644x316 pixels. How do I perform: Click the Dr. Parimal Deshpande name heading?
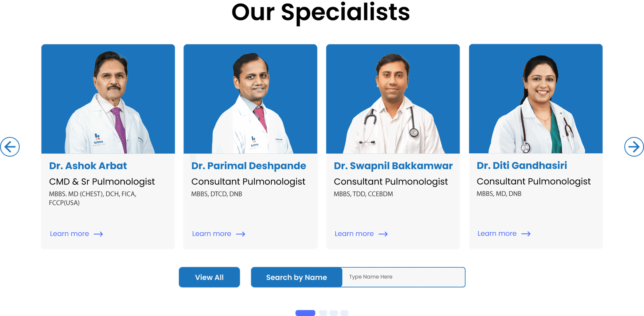coord(249,166)
